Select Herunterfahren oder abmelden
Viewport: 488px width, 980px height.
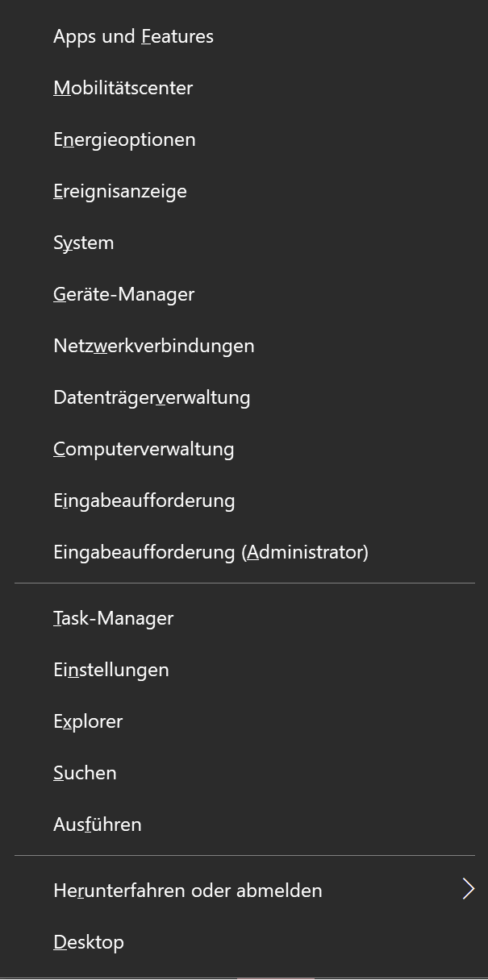[x=187, y=891]
